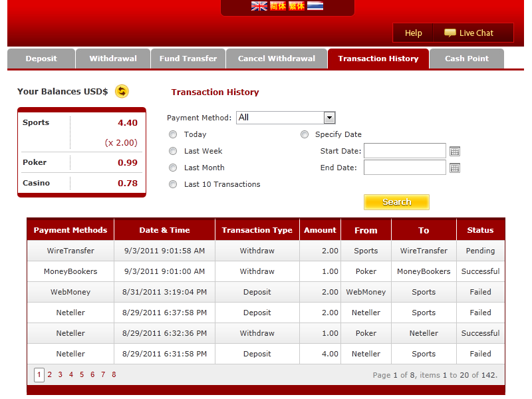The width and height of the screenshot is (532, 399).
Task: Open the End Date calendar picker
Action: (x=455, y=168)
